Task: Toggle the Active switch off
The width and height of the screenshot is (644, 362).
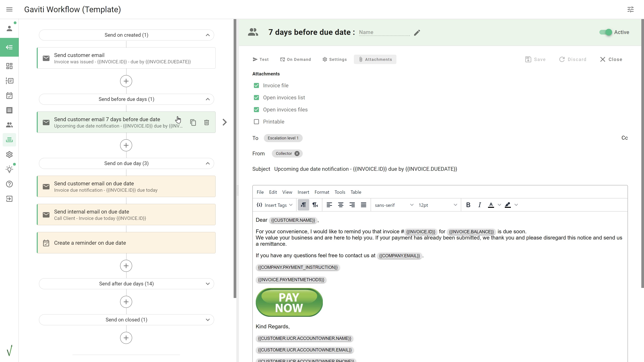Action: [x=606, y=32]
